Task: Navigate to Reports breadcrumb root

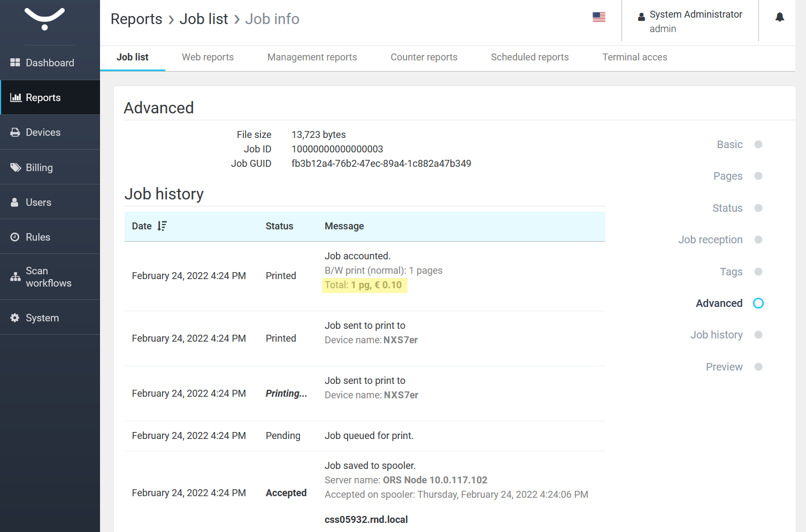Action: [136, 19]
